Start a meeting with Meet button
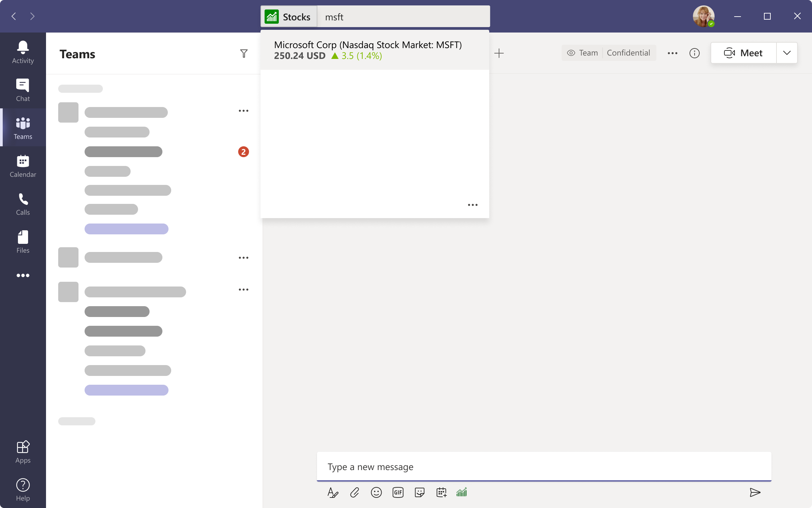Image resolution: width=812 pixels, height=508 pixels. [743, 53]
